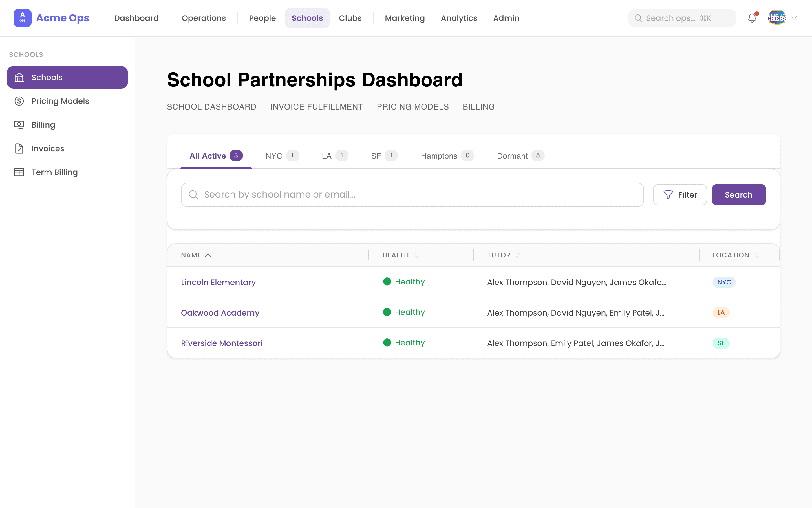Click the NYC location badge
The width and height of the screenshot is (812, 508).
[724, 282]
